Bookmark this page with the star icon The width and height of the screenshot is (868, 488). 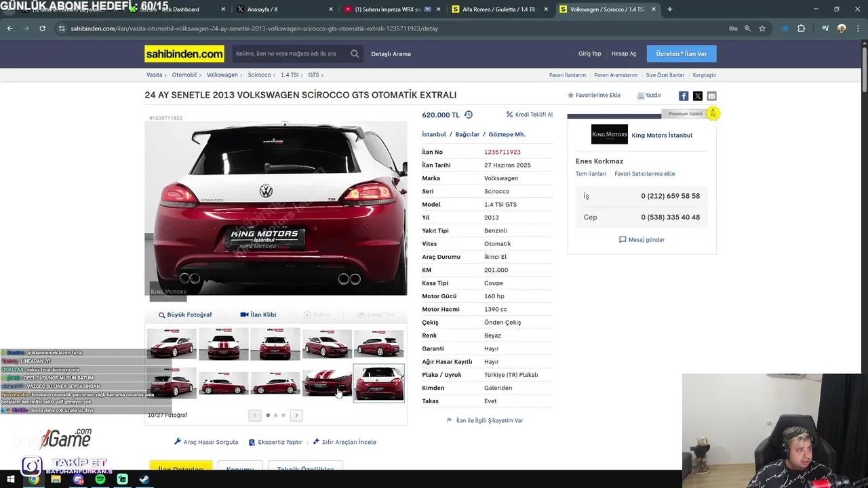[x=762, y=28]
